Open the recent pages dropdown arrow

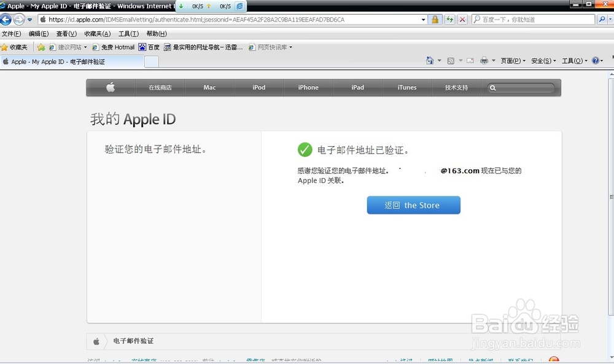[x=29, y=20]
